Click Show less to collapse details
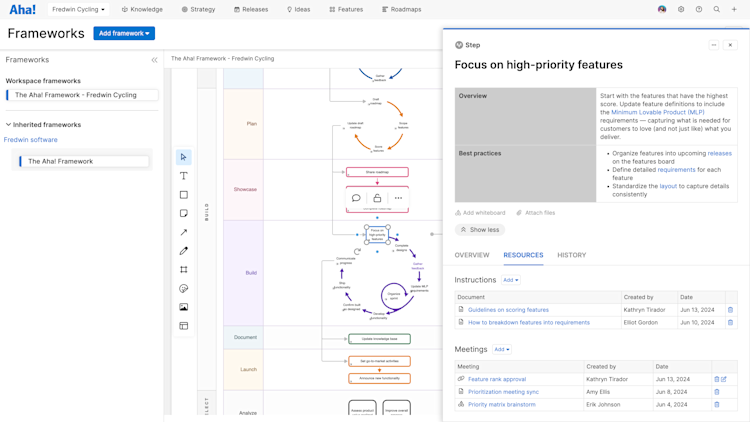The width and height of the screenshot is (750, 422). coord(480,230)
